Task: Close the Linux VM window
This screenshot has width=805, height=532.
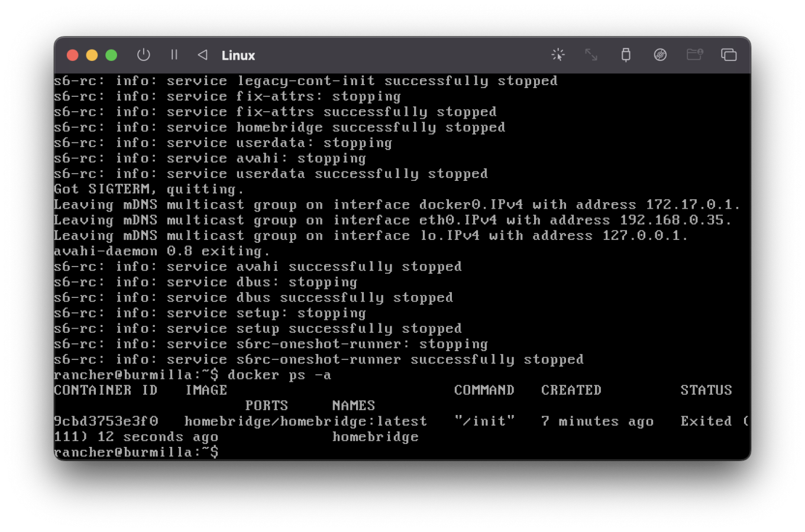Action: click(x=73, y=55)
